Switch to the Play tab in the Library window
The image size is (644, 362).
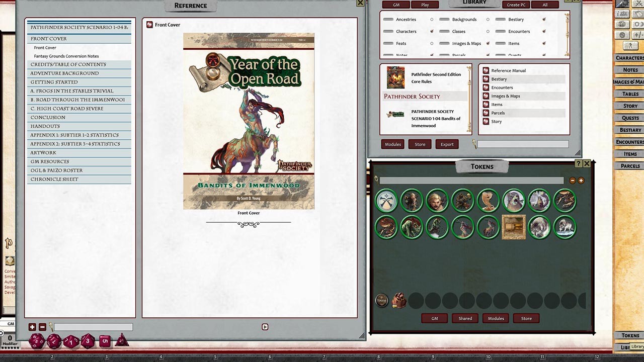click(x=425, y=5)
